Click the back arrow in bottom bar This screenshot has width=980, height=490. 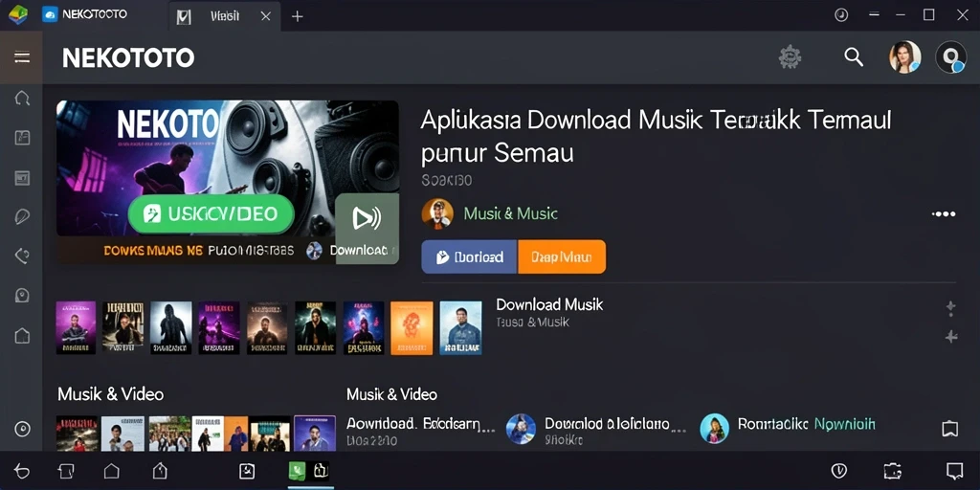click(x=22, y=471)
